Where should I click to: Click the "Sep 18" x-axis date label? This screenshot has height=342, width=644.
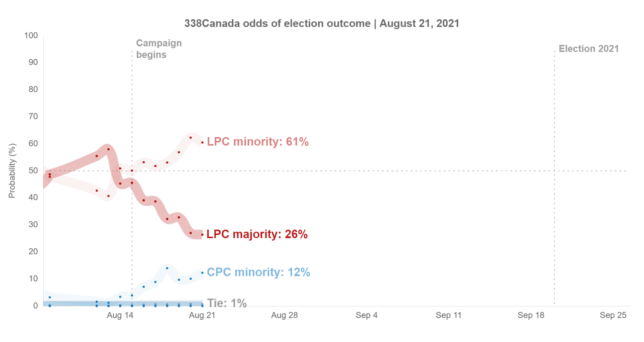point(531,316)
